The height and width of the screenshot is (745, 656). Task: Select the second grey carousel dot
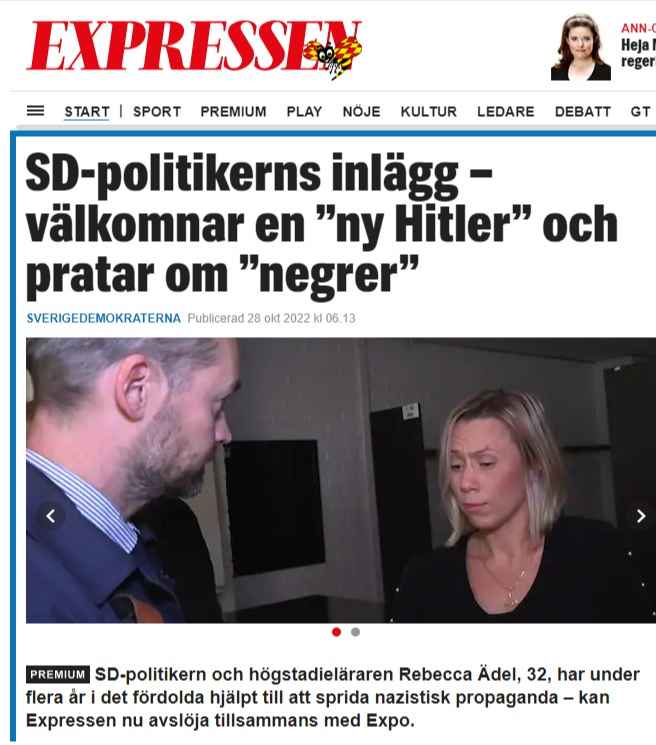pyautogui.click(x=355, y=632)
